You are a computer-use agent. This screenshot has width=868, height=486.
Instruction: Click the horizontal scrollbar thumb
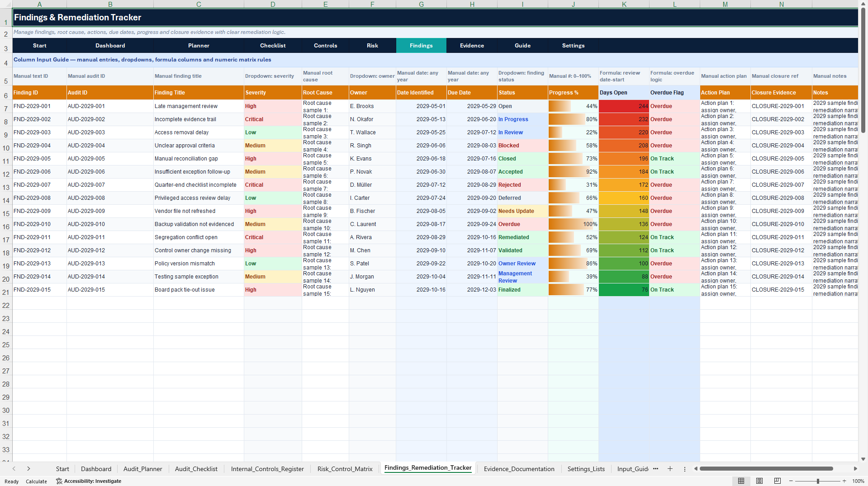(x=766, y=469)
